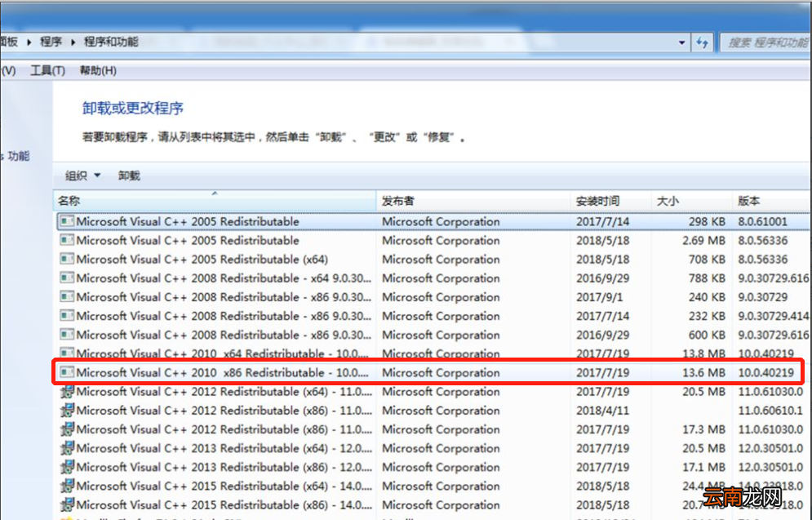This screenshot has width=812, height=520.
Task: Click install date 2017/9/1
Action: [599, 297]
